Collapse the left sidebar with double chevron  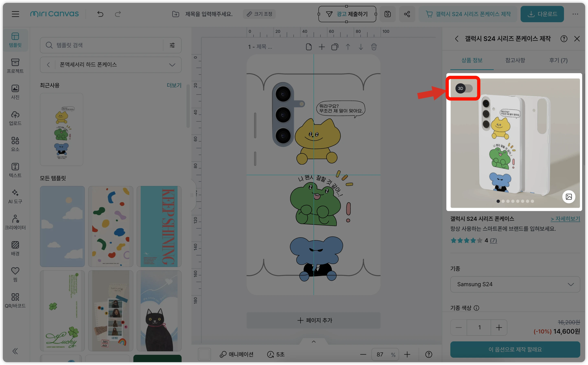(x=15, y=351)
